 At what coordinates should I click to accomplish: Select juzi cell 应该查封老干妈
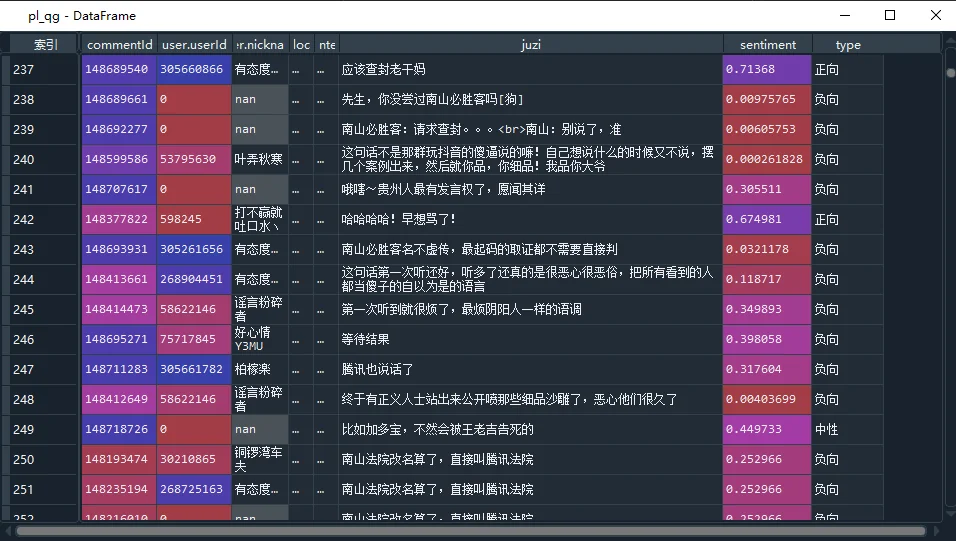point(530,70)
